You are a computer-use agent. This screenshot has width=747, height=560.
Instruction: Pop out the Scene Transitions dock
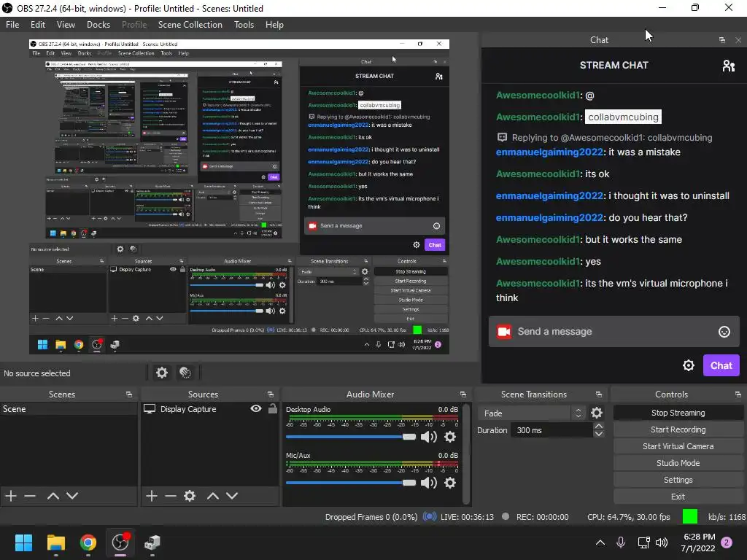(x=598, y=394)
